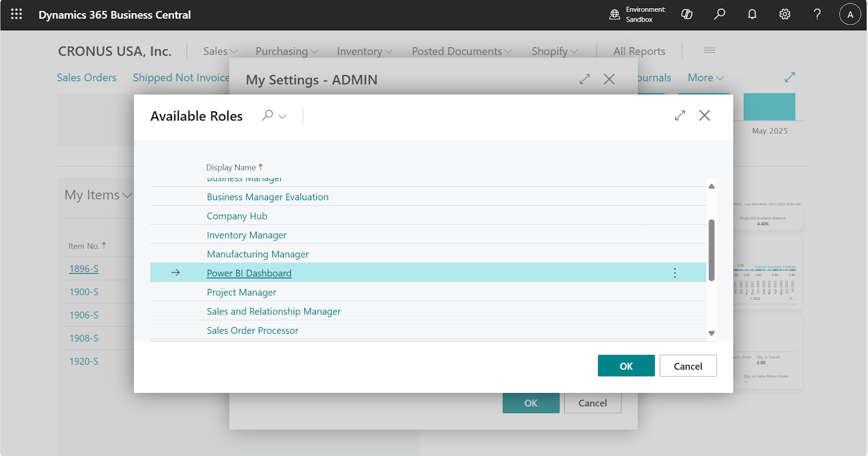Click the hamburger menu beside All Reports
The height and width of the screenshot is (456, 868).
(710, 50)
